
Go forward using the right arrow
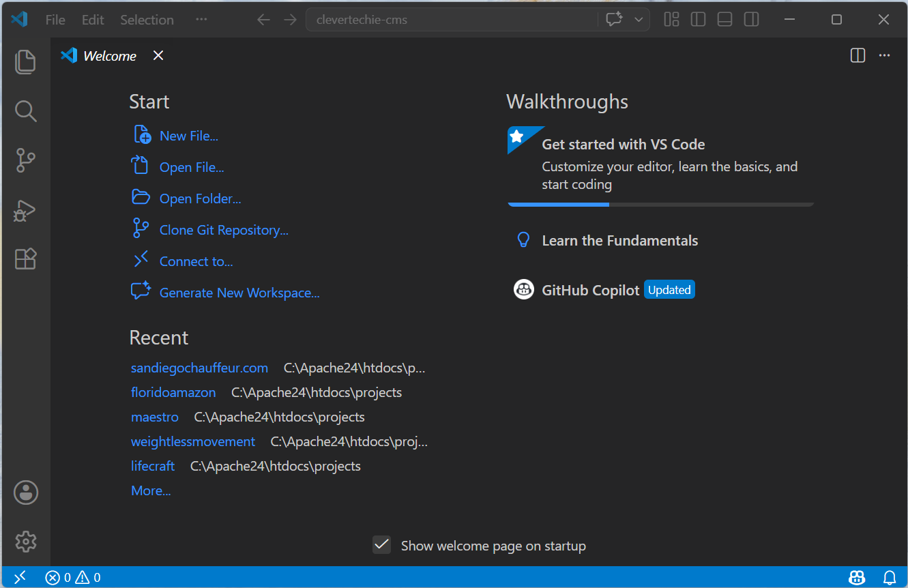coord(290,20)
